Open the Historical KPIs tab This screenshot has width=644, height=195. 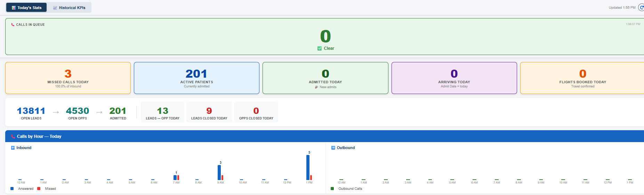click(x=69, y=8)
